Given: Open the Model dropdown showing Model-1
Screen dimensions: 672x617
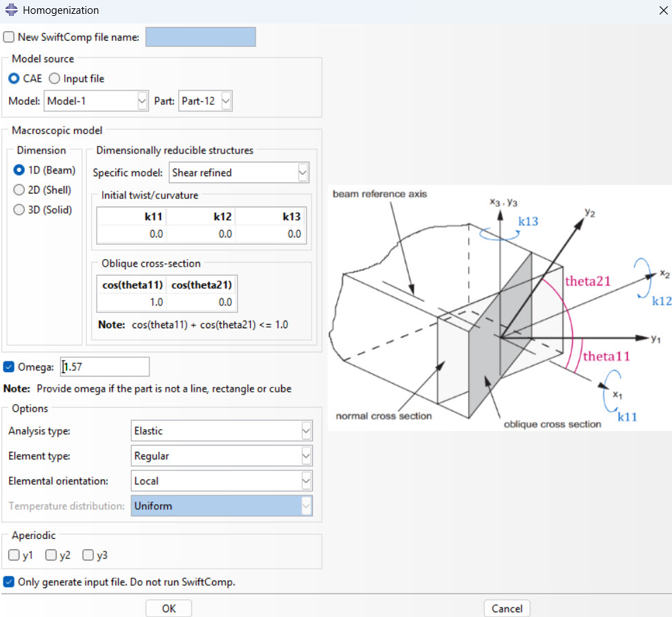Looking at the screenshot, I should point(97,101).
